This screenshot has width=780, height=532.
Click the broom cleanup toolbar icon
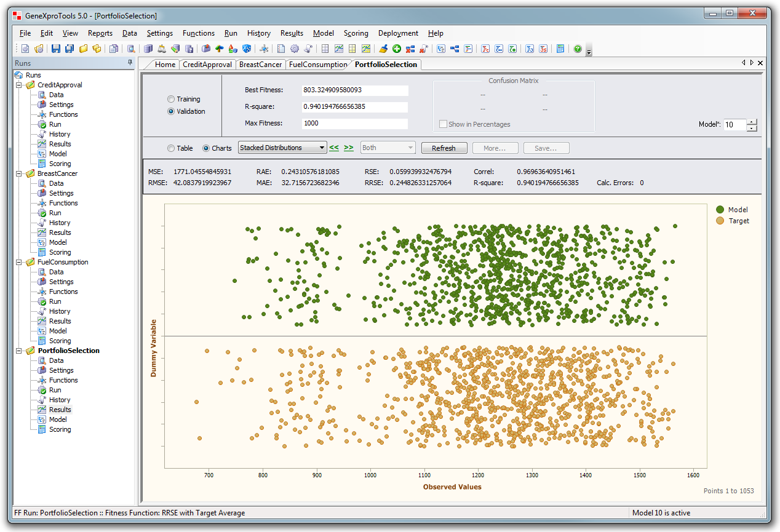point(383,49)
